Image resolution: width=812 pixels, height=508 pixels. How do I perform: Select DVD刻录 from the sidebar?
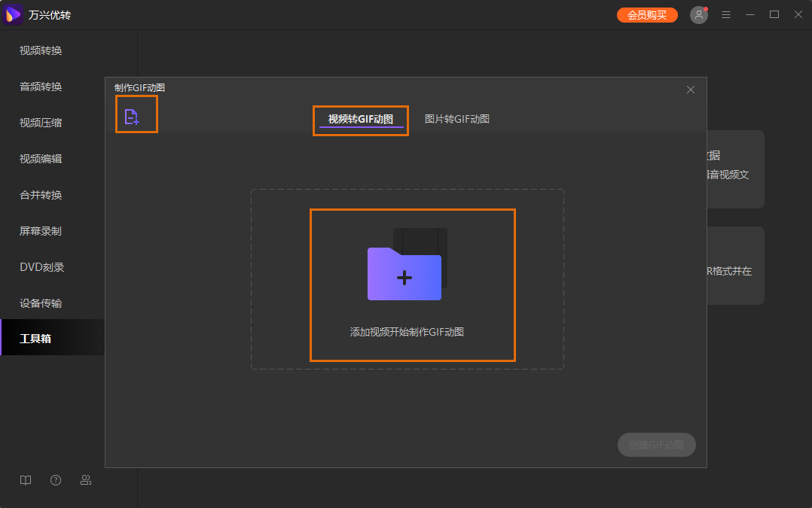(42, 267)
